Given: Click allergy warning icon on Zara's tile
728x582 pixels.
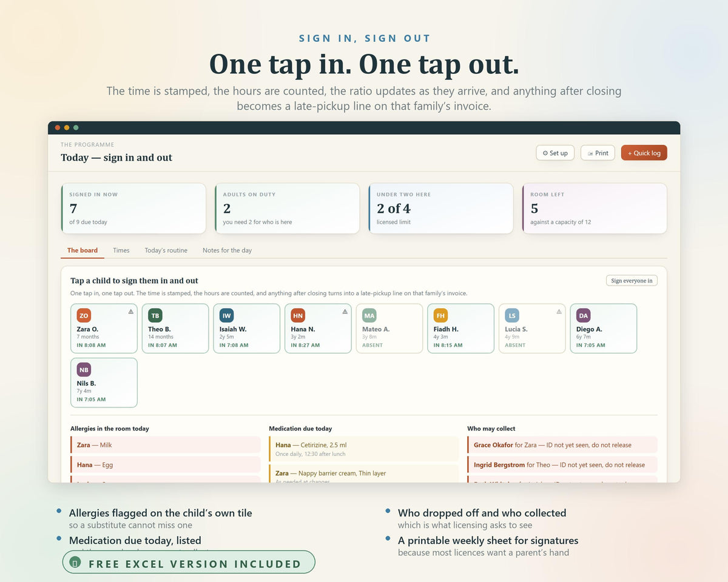Looking at the screenshot, I should [x=130, y=312].
